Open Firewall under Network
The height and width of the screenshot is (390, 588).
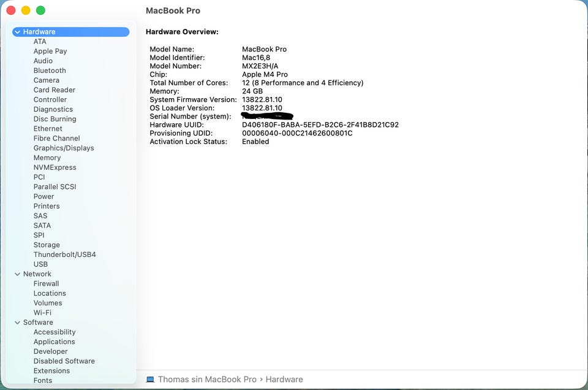point(46,284)
